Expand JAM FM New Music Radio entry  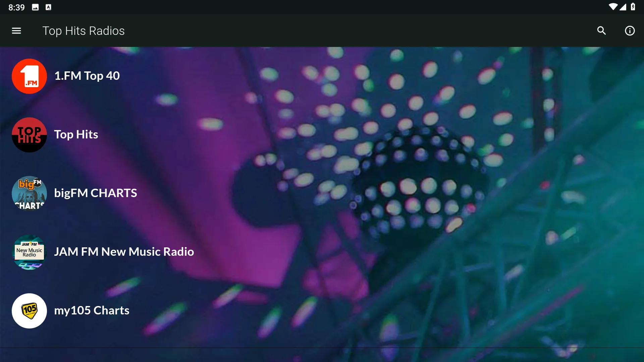click(x=124, y=251)
